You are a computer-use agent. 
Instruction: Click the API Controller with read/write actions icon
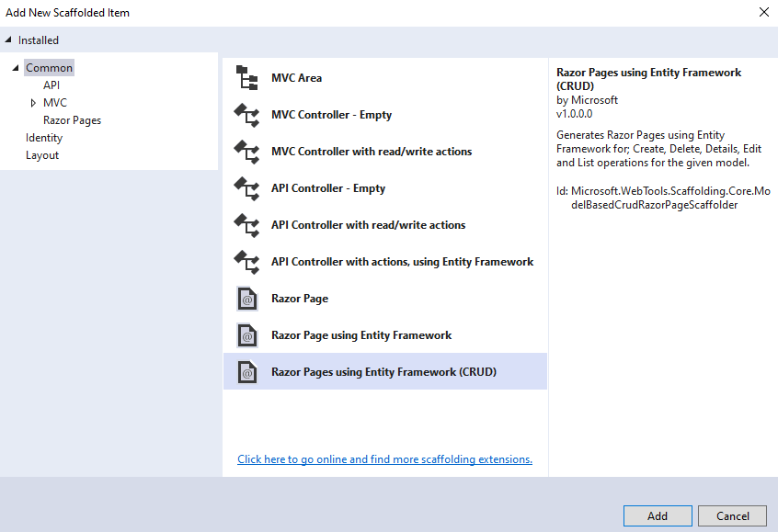coord(247,224)
